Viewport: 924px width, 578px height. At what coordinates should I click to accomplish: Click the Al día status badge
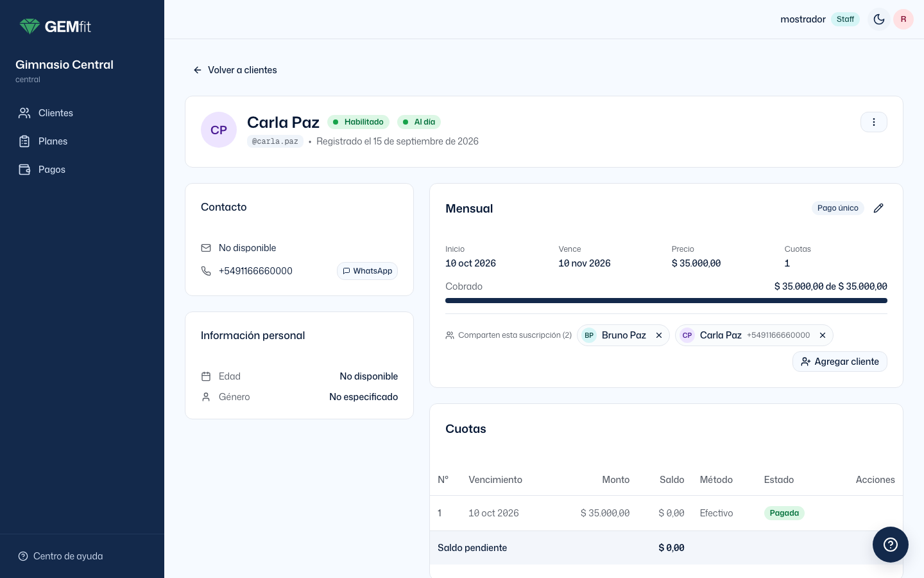(x=419, y=122)
